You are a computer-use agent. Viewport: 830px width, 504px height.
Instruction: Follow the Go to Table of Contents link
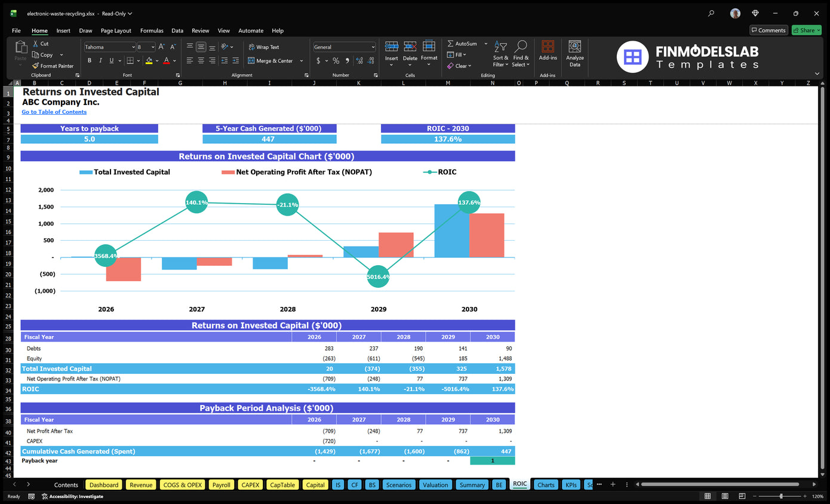(54, 112)
